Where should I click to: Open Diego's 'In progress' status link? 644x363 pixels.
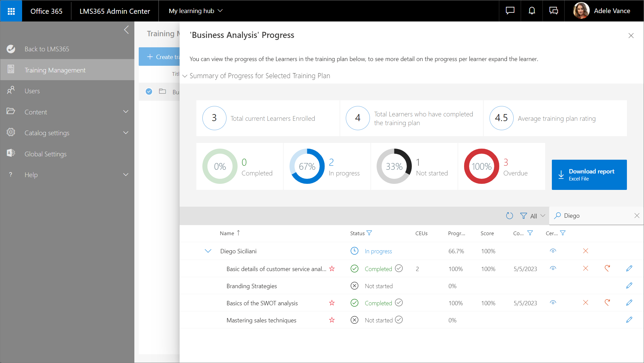(x=378, y=251)
